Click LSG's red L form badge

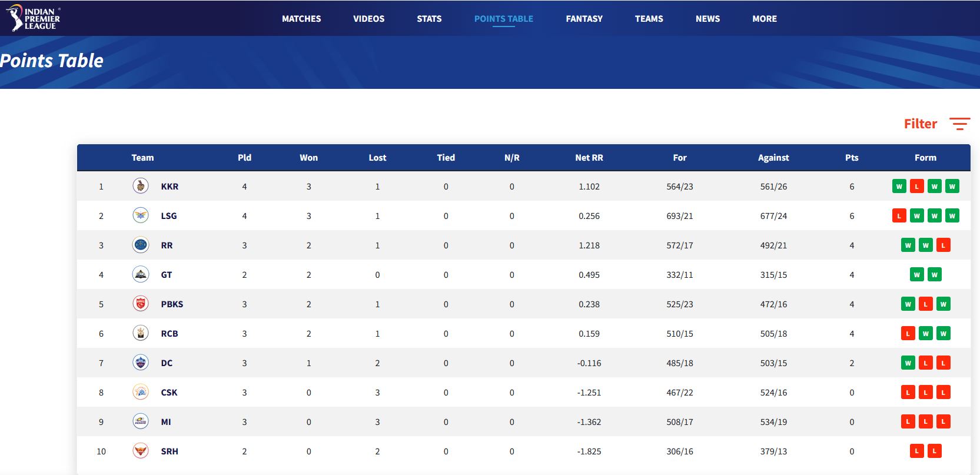(899, 216)
